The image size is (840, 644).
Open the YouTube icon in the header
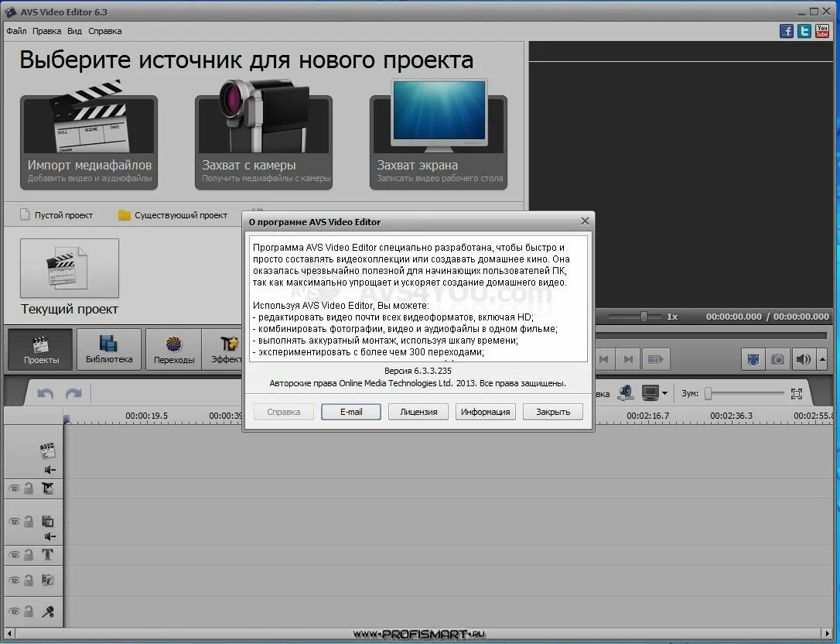(821, 31)
